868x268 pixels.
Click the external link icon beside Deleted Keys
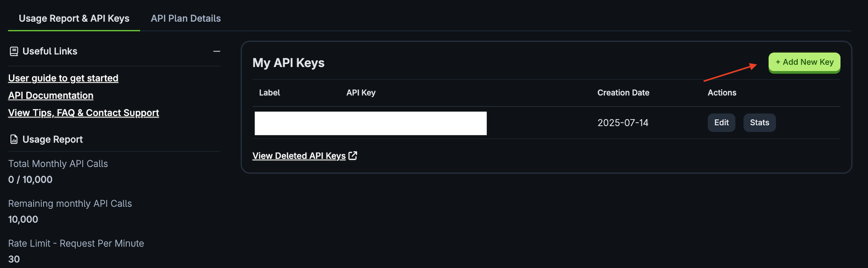tap(353, 156)
